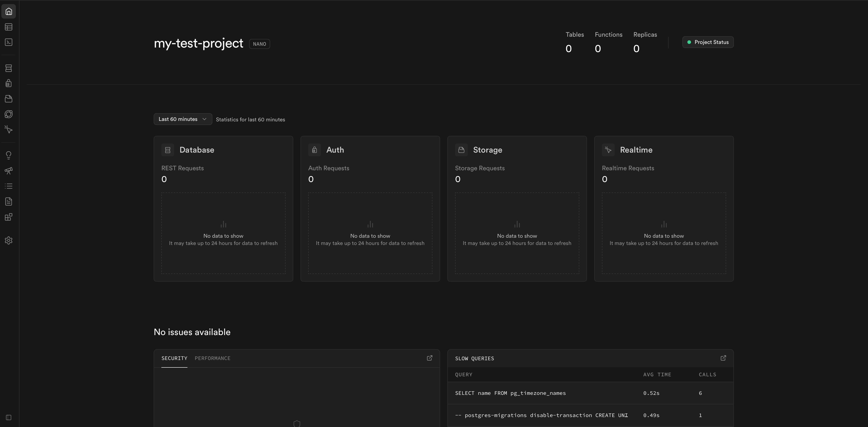Expand the Last 60 minutes dropdown
Screen dimensions: 868x427
(x=183, y=119)
